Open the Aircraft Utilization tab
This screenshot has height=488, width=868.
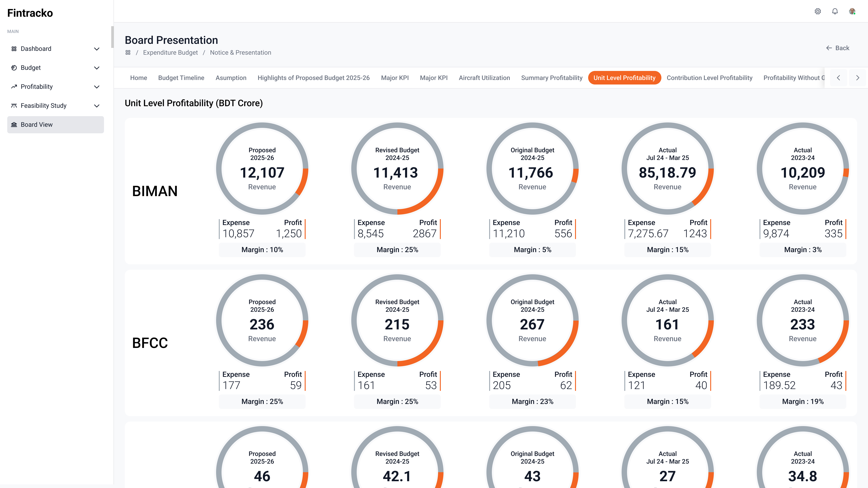(484, 78)
